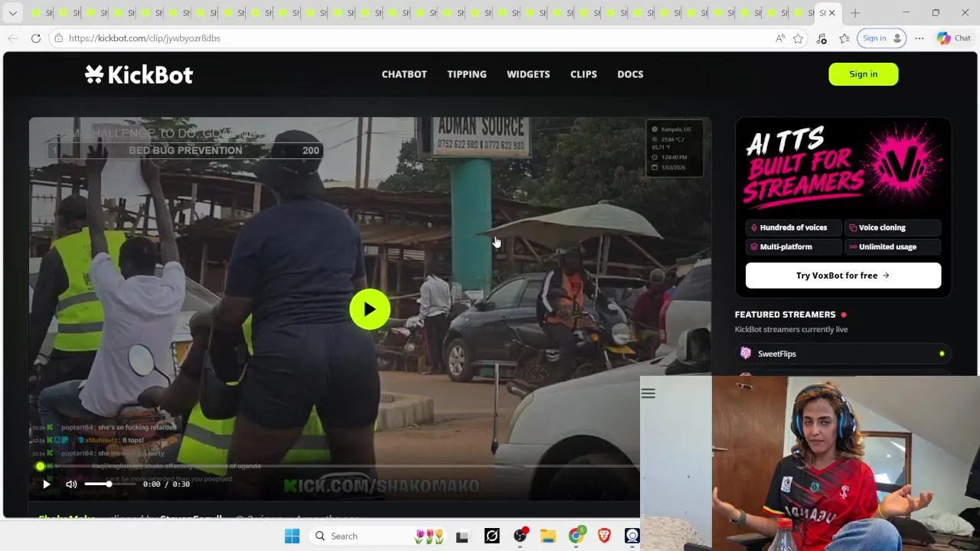Click the Unlimited usage tag

click(x=892, y=246)
